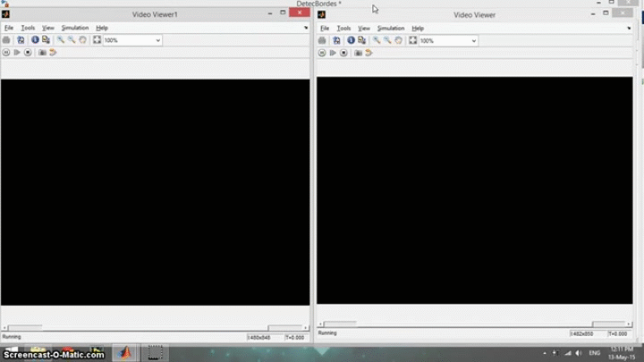The image size is (644, 362).
Task: Expand dock arrow at Video Viewer menu bar
Action: (x=629, y=28)
